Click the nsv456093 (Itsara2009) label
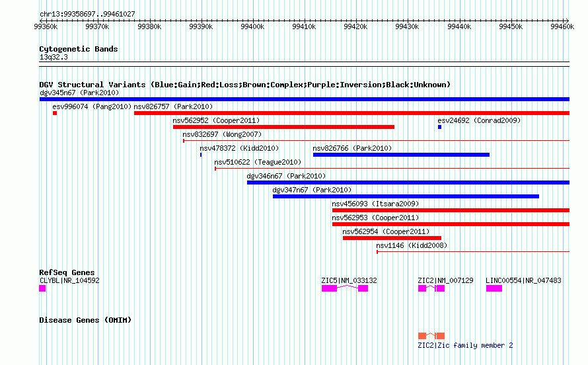 (x=375, y=204)
